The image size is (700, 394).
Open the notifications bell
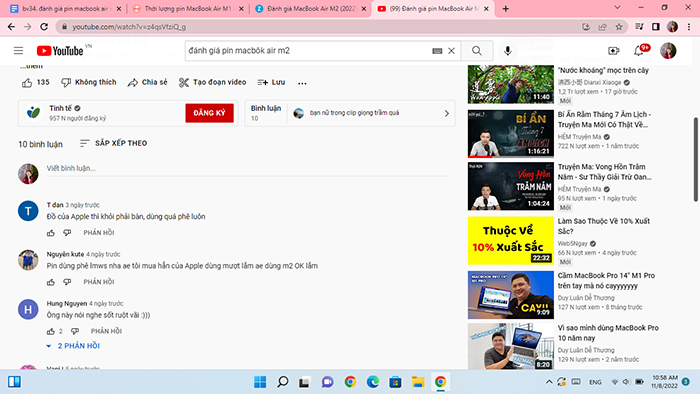(x=639, y=51)
